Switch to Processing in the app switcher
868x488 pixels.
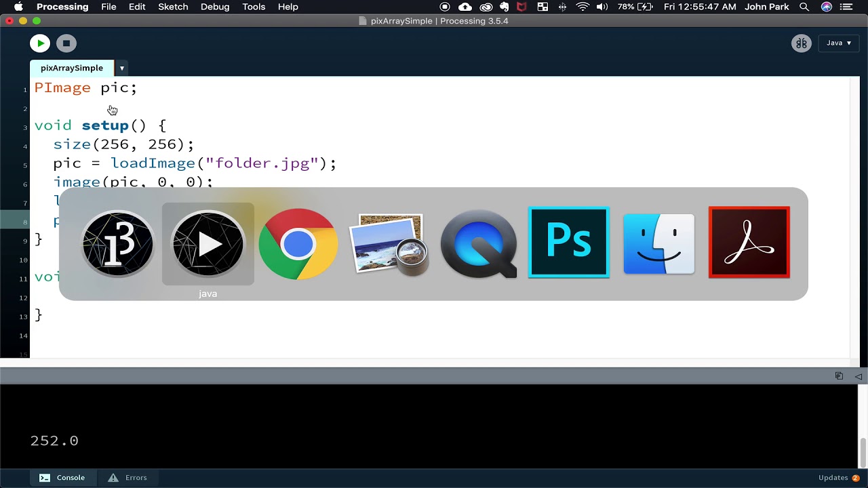[118, 244]
